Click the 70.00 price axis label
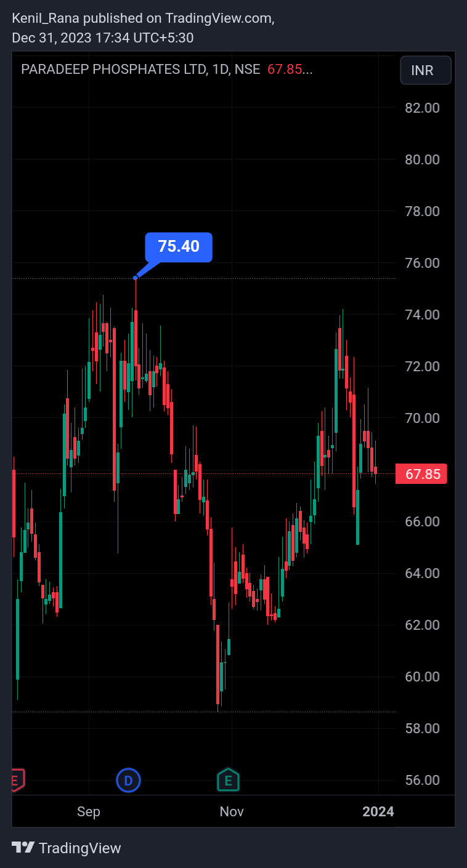This screenshot has width=467, height=868. tap(422, 418)
